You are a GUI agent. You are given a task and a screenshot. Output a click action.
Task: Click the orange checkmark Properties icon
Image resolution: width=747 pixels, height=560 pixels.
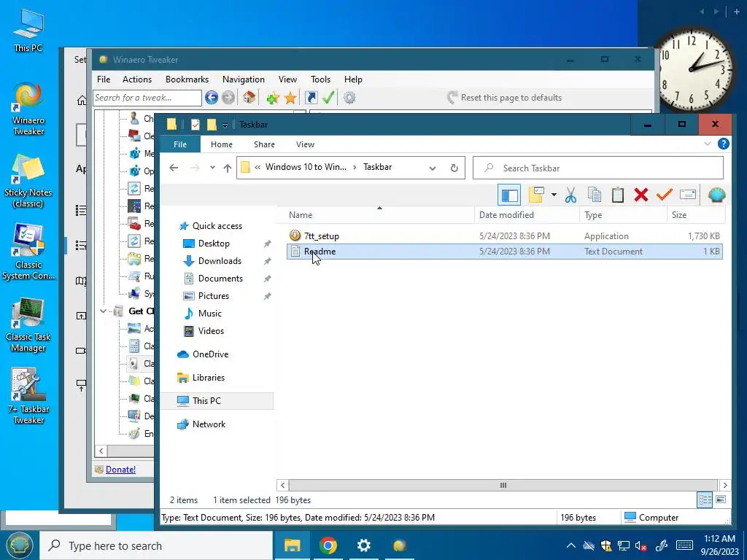tap(664, 194)
